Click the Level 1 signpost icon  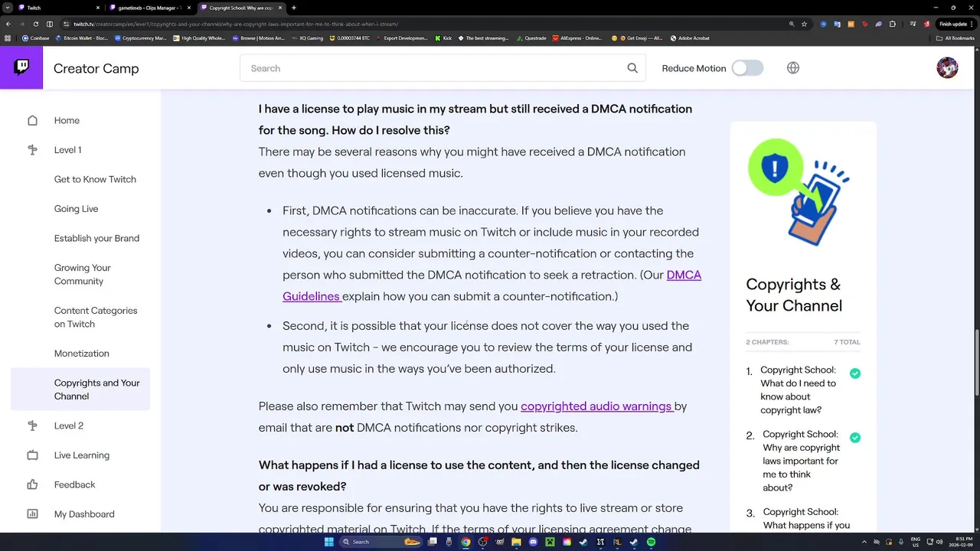[x=32, y=150]
